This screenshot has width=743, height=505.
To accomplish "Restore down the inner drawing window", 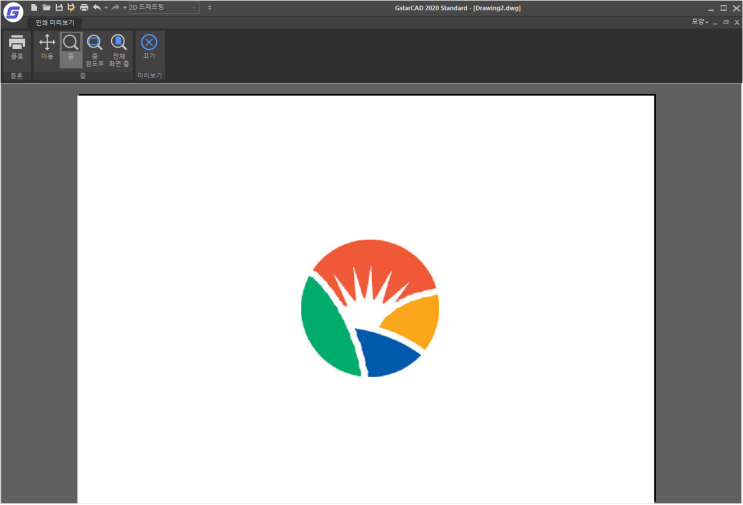I will [x=726, y=22].
